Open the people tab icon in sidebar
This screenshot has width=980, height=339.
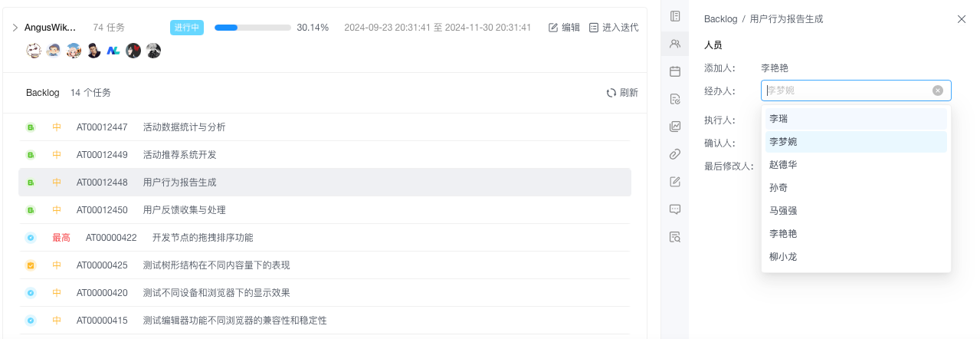click(x=675, y=44)
